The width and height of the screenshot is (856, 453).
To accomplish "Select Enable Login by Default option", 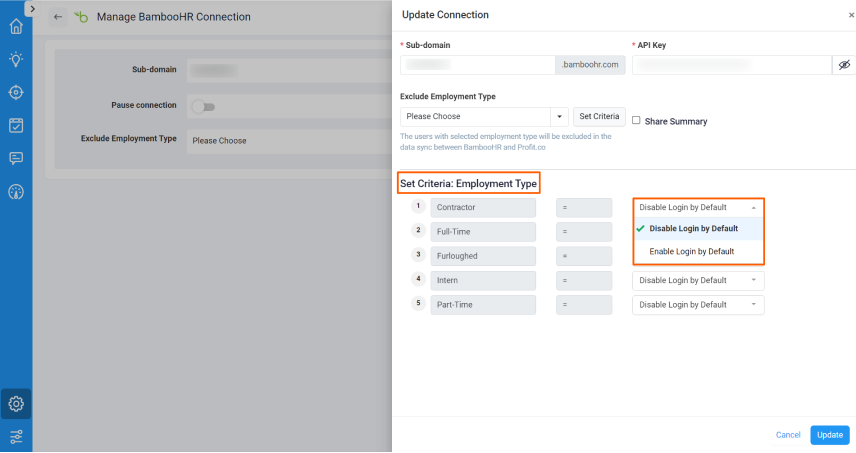I will (692, 252).
